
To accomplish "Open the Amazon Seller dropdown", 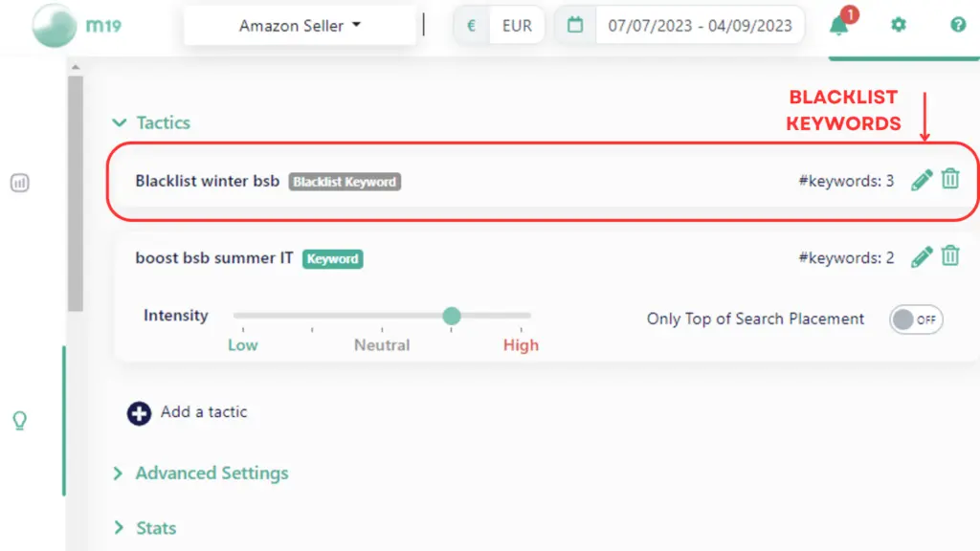I will tap(301, 26).
